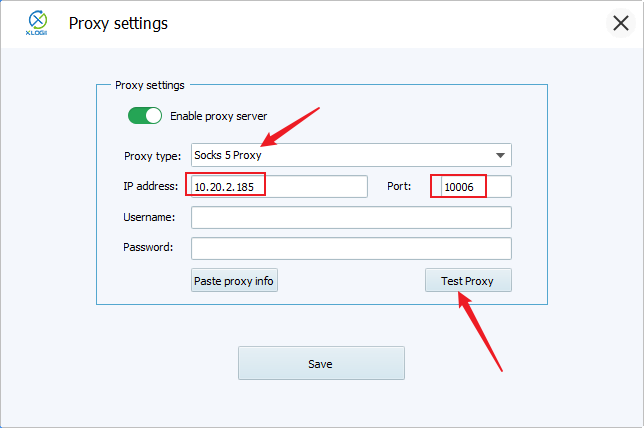Close the Proxy settings window

620,23
